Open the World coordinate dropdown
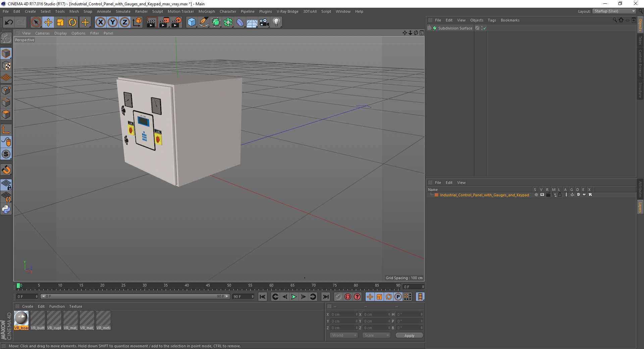644x349 pixels. 344,335
